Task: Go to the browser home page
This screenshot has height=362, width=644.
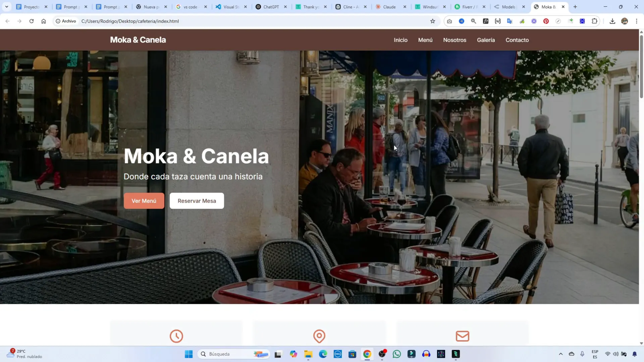Action: tap(43, 21)
